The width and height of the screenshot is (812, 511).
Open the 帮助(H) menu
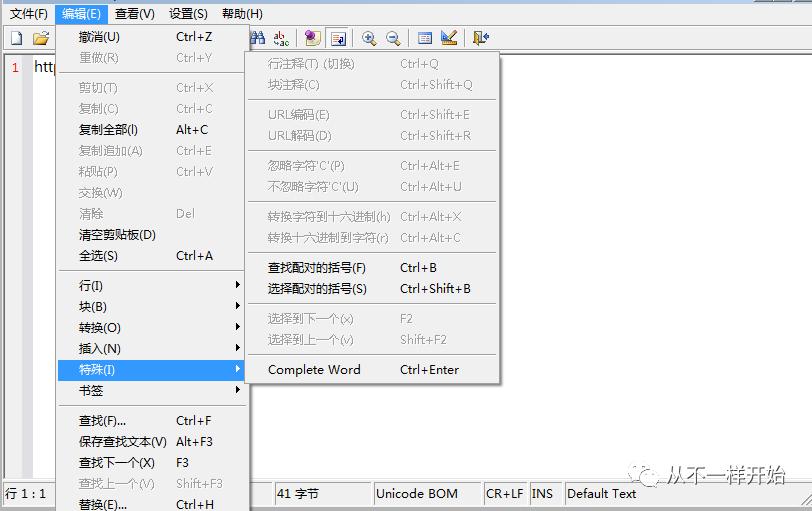242,14
